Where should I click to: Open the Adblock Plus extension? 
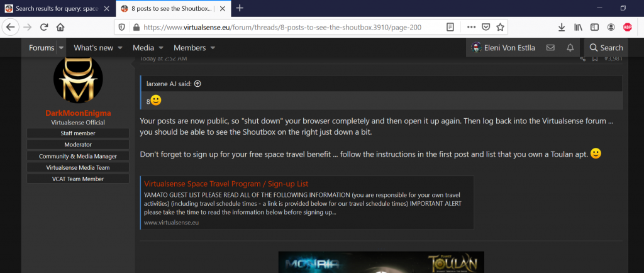pos(627,27)
